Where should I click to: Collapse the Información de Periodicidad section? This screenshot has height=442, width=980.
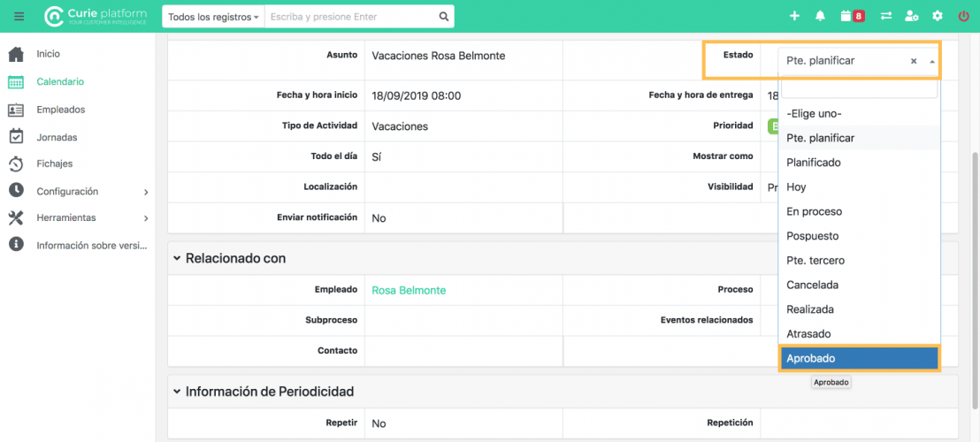click(177, 392)
